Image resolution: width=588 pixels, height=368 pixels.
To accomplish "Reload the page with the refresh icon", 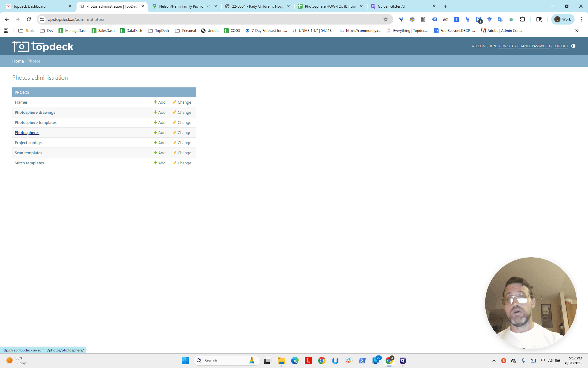I will [29, 19].
